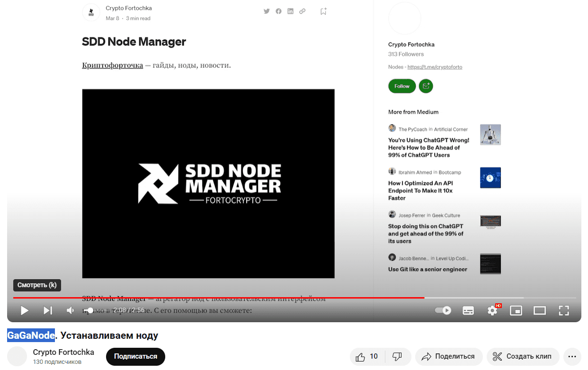Click Josep Ferrer's author avatar
Screen dimensions: 588x370
(392, 214)
